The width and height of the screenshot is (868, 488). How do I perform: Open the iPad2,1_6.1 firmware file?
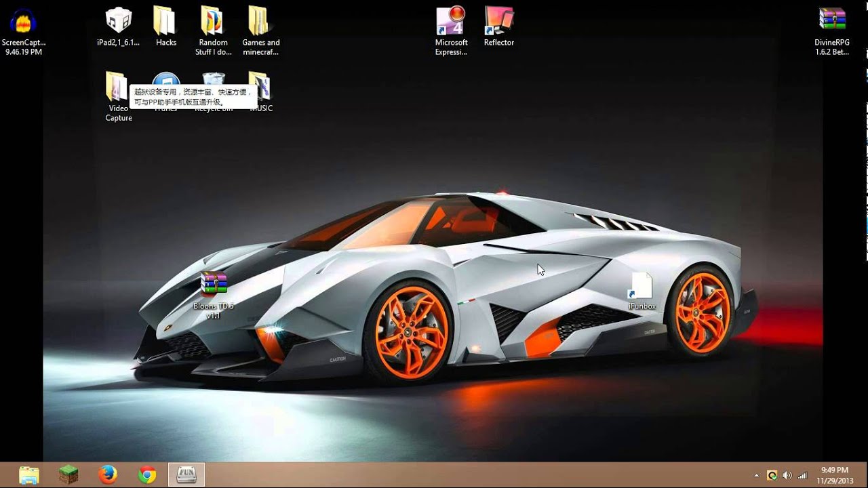pyautogui.click(x=118, y=22)
